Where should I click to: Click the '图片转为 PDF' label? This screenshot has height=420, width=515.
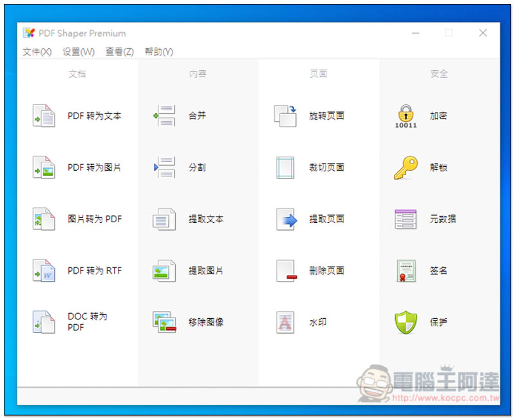[95, 219]
